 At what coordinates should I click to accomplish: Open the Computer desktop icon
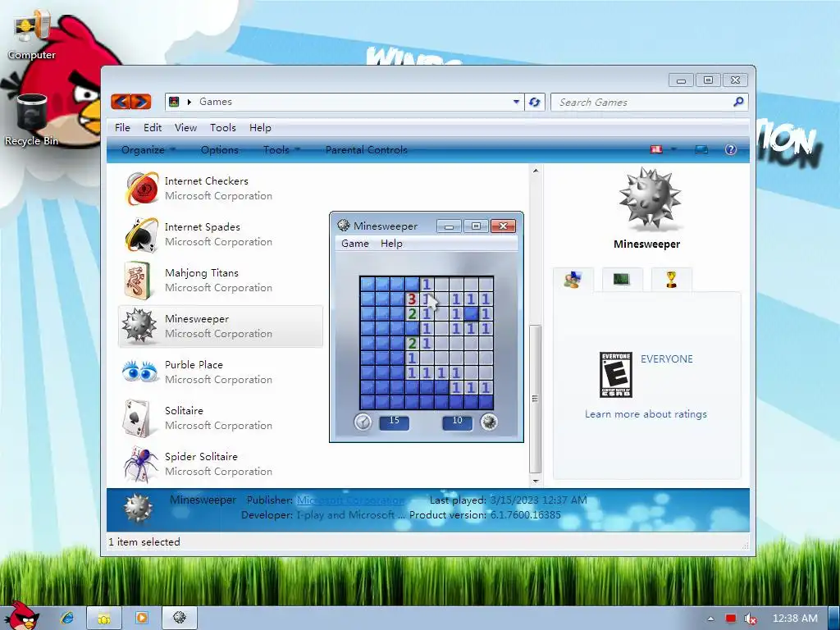coord(32,33)
